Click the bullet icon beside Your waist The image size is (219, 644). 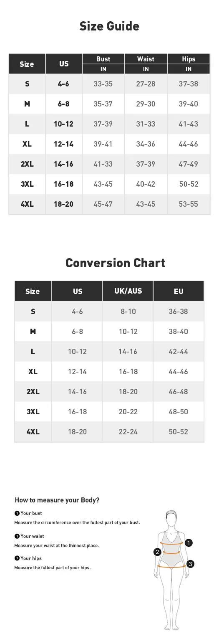17,536
